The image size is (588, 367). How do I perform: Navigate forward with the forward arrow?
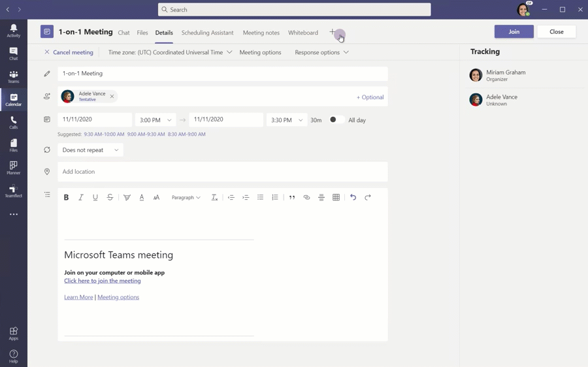point(20,9)
